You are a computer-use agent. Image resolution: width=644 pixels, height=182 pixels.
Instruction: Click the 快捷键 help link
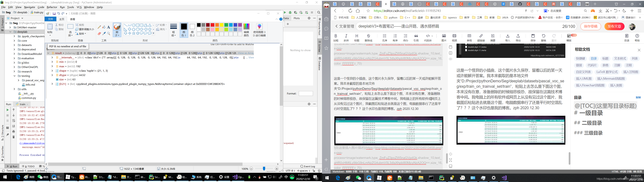(x=580, y=59)
